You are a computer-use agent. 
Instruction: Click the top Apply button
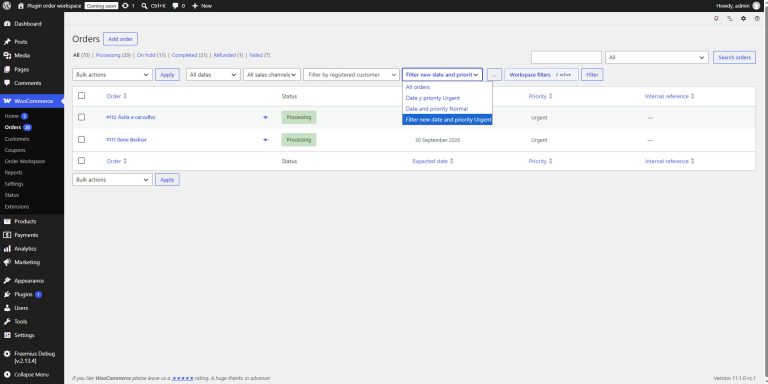tap(168, 74)
